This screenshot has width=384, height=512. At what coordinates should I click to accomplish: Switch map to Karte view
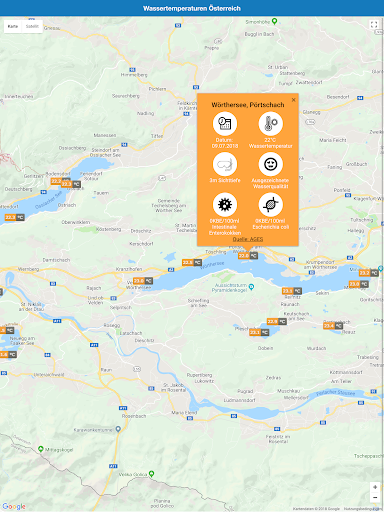click(13, 26)
